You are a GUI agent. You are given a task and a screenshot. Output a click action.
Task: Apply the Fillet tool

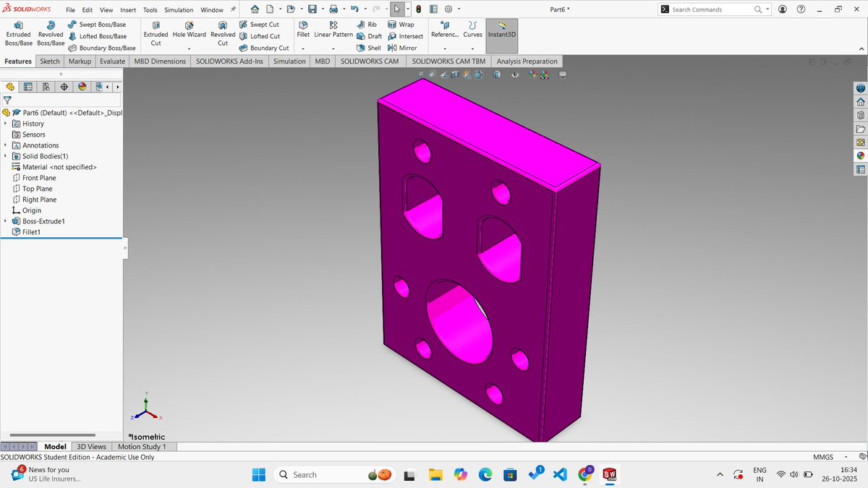[303, 30]
